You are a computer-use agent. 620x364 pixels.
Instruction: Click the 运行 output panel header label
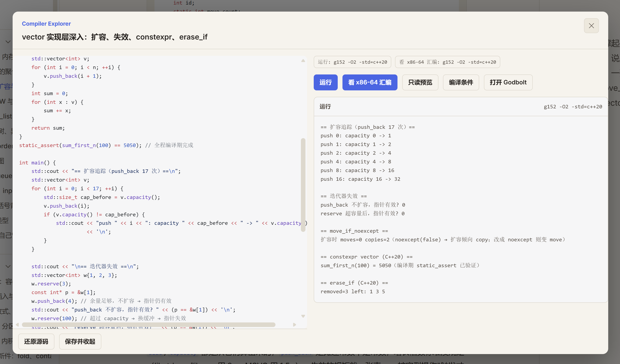(325, 107)
